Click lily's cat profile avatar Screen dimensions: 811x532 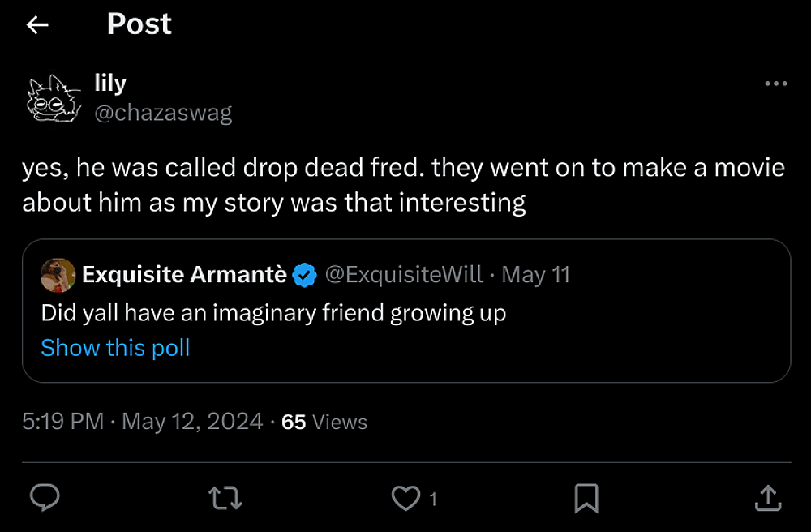(54, 98)
